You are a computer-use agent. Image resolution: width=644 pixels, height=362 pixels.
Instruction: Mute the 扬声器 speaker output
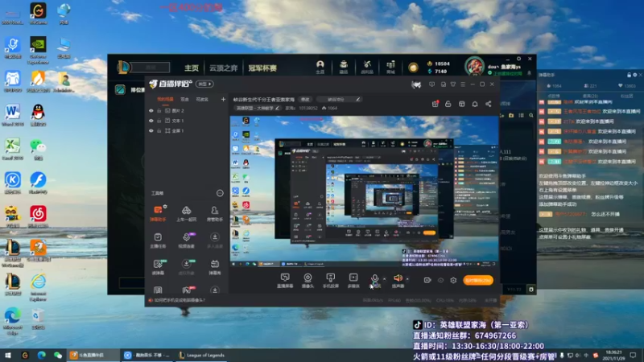pyautogui.click(x=398, y=281)
